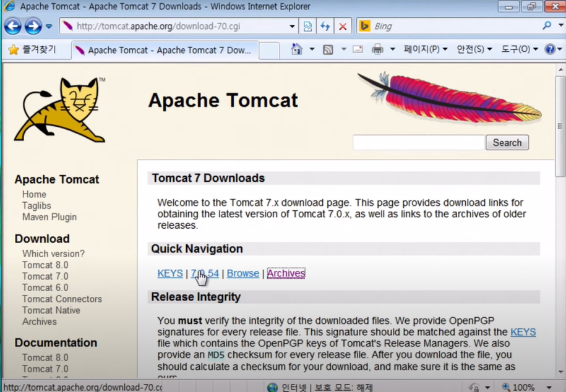Open the Which version? link
The image size is (566, 392).
point(53,254)
